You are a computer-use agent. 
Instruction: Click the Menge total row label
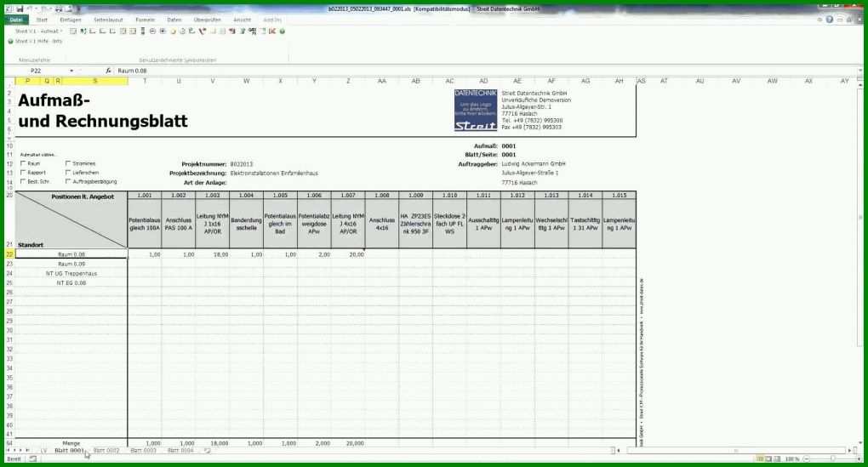coord(71,443)
